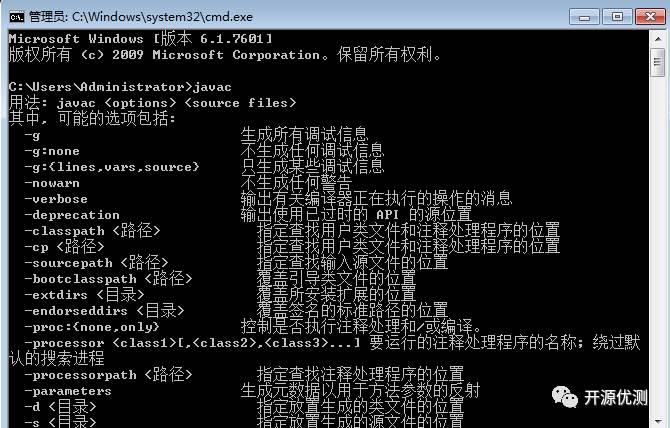Viewport: 670px width, 428px height.
Task: Click the vertical scrollbar thumb grip
Action: [x=658, y=62]
